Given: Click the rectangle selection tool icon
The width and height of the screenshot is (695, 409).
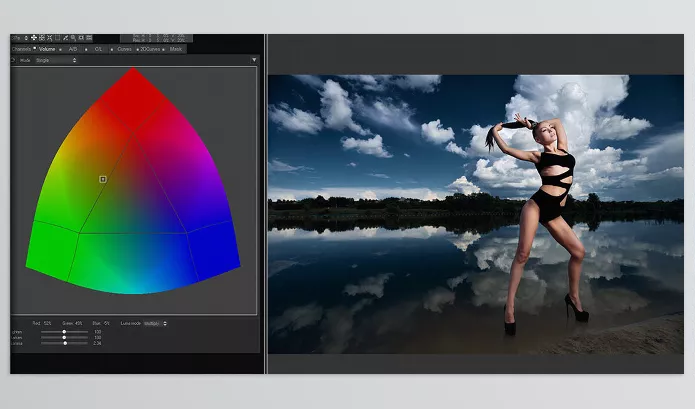Looking at the screenshot, I should [x=57, y=37].
